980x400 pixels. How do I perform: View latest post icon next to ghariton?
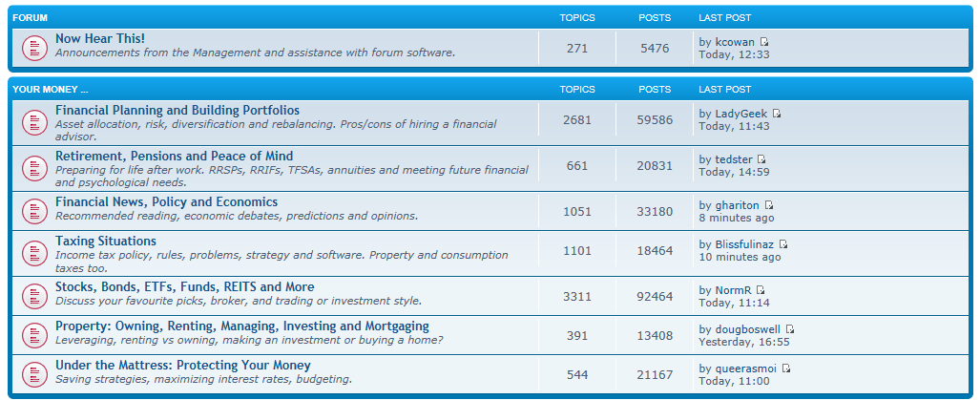769,205
